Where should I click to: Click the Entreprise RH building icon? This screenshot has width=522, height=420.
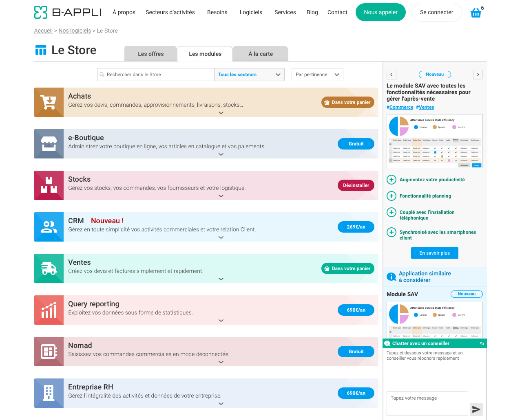click(x=49, y=393)
